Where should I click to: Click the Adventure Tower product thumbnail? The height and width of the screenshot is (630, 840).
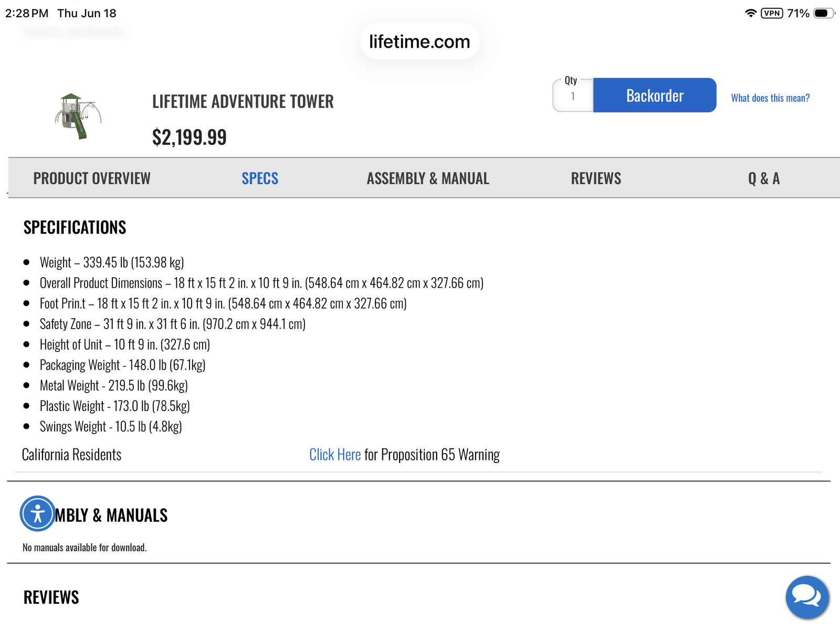pos(77,117)
